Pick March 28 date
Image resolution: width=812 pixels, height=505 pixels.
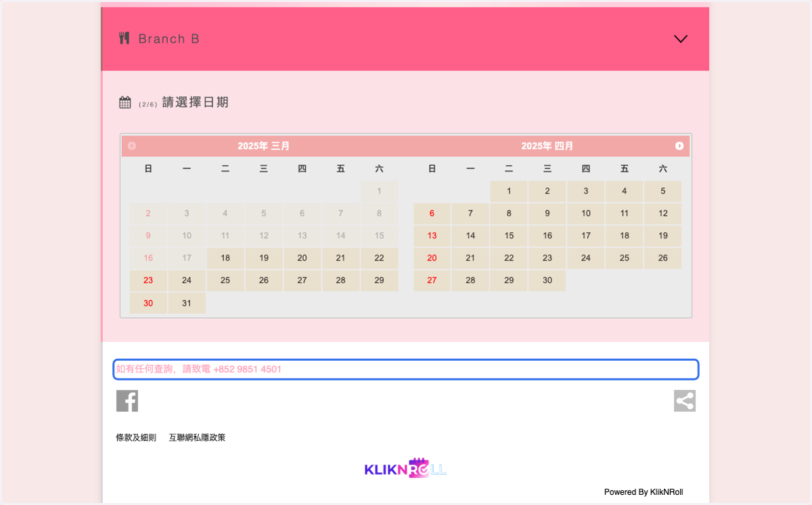coord(340,280)
